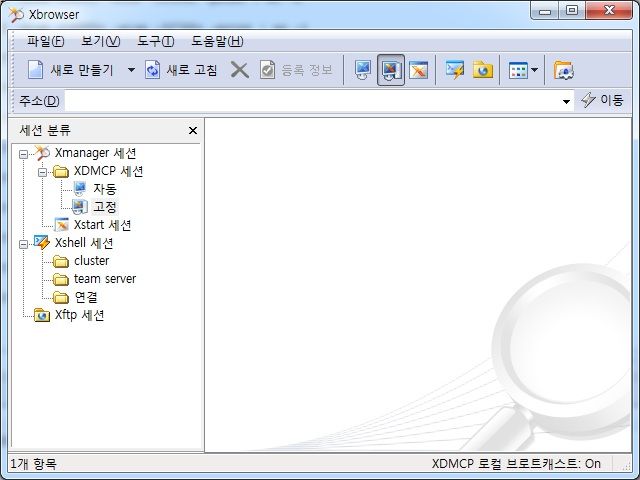Select the 고정 session item
This screenshot has height=480, width=640.
pyautogui.click(x=105, y=207)
